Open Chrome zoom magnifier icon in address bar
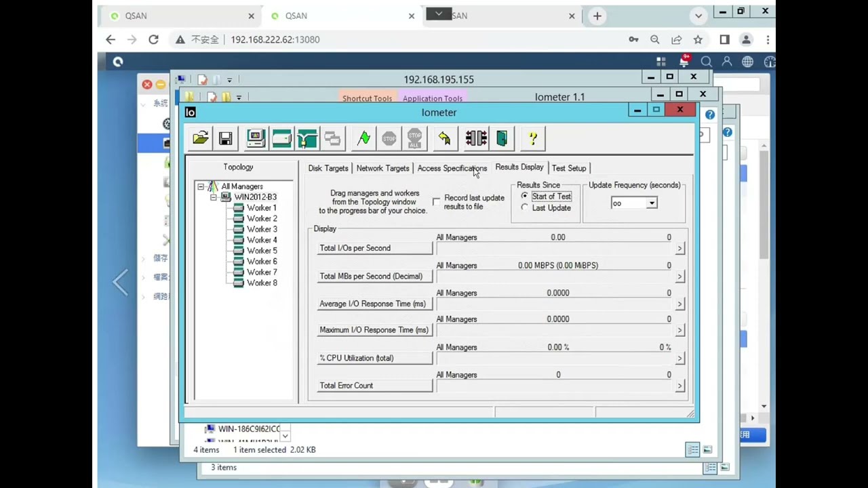The width and height of the screenshot is (868, 488). tap(654, 39)
